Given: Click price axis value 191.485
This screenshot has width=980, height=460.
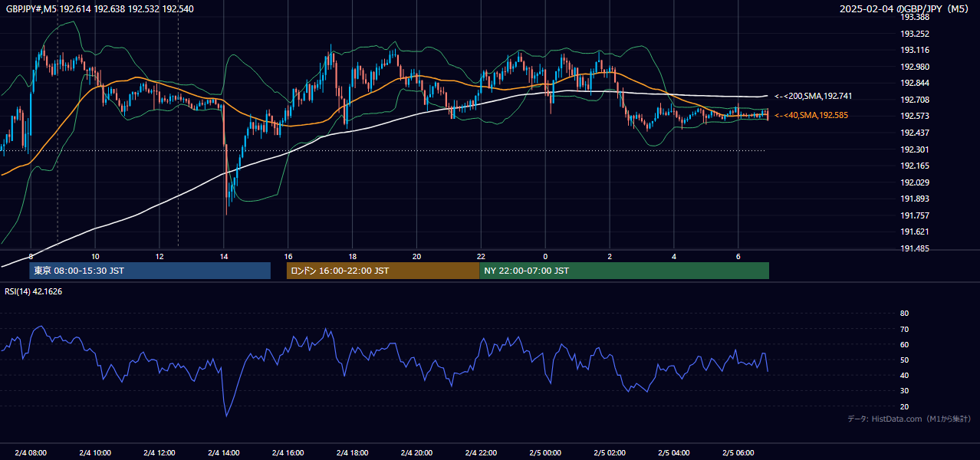Looking at the screenshot, I should coord(914,248).
